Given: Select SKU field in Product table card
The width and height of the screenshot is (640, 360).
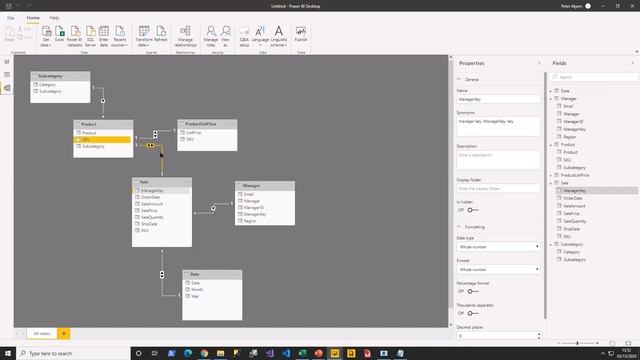Looking at the screenshot, I should (x=103, y=140).
